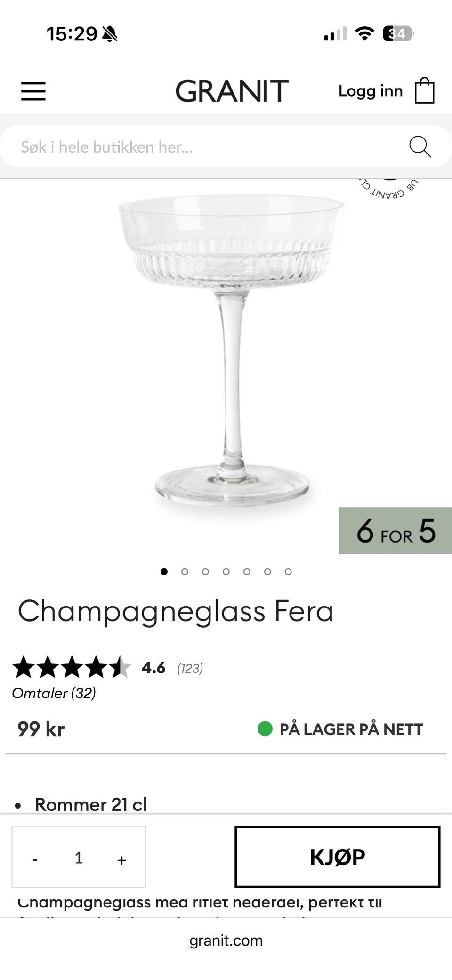The height and width of the screenshot is (980, 452).
Task: Select the last image carousel dot
Action: [288, 572]
